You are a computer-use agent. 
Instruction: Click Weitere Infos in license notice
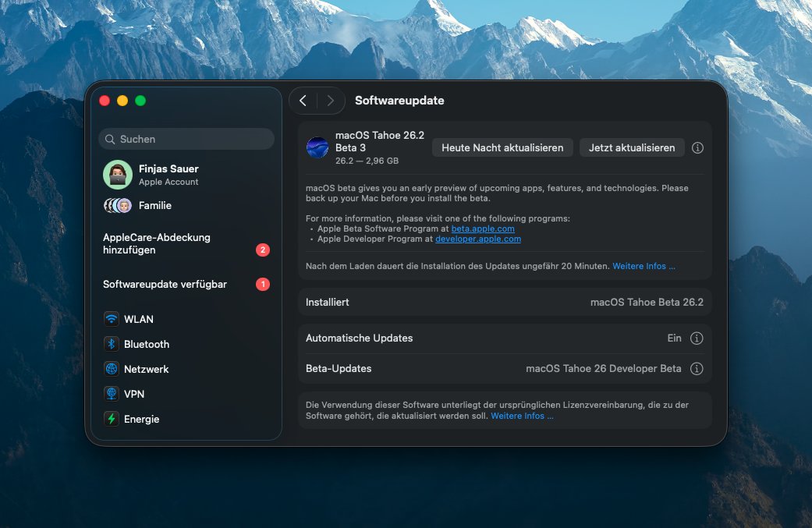click(522, 416)
